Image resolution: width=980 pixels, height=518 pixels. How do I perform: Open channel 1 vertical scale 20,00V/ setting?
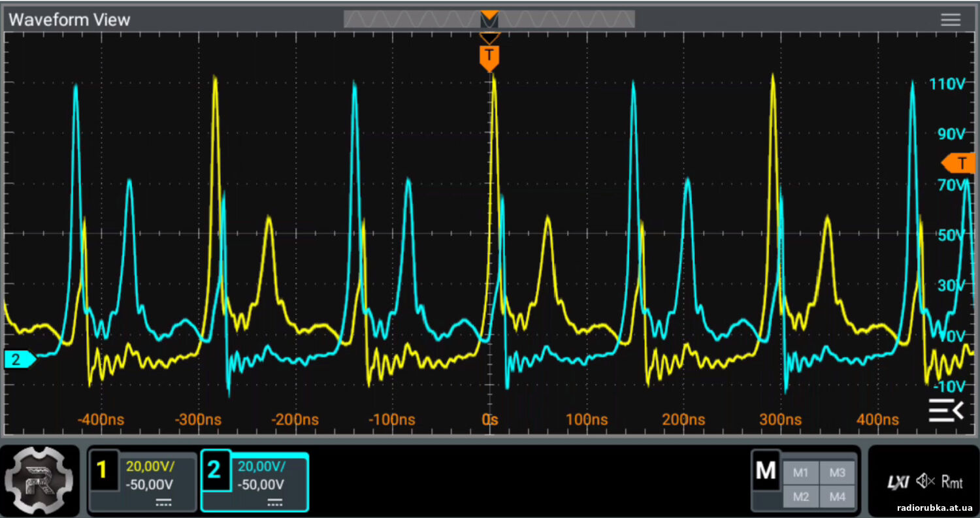coord(150,466)
